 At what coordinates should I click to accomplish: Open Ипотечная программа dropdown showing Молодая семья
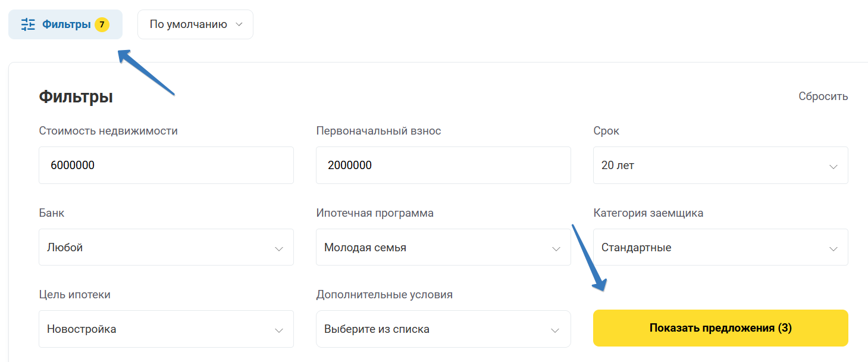(443, 247)
